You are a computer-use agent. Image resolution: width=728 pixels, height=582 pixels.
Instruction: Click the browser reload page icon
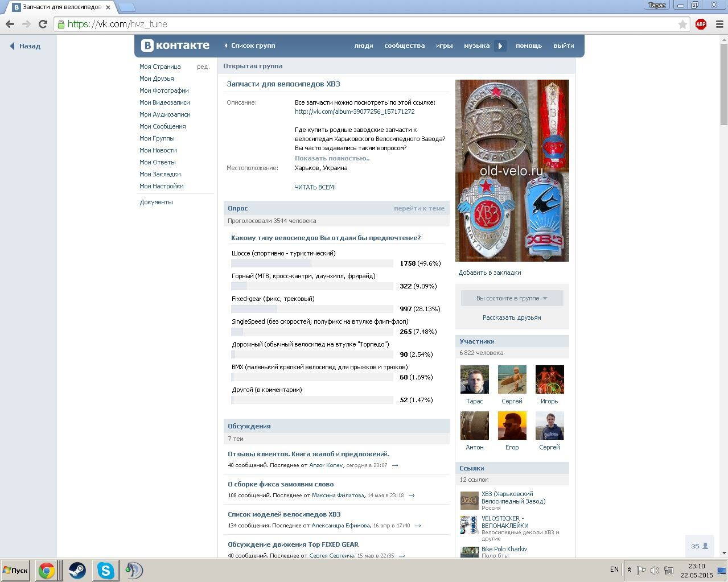(43, 24)
